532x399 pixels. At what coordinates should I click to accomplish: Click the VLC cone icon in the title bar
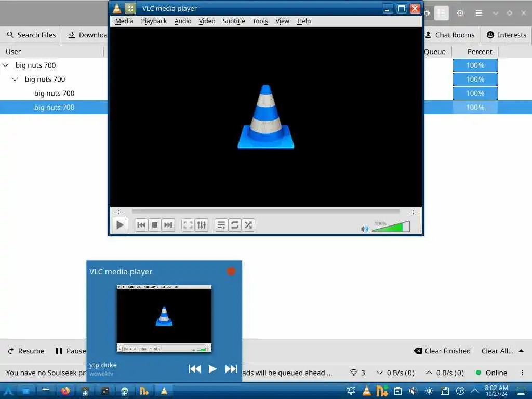coord(117,8)
